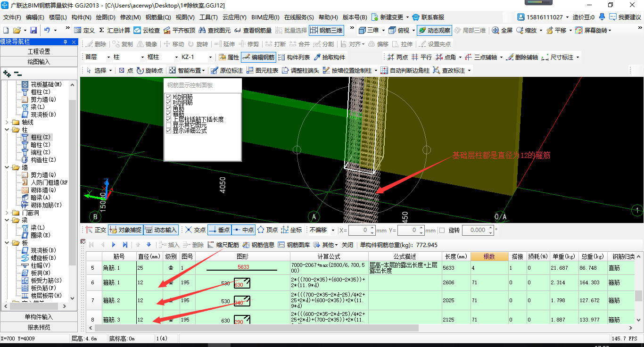Open 属性 properties panel
Viewport: 644px width, 347px height.
229,57
